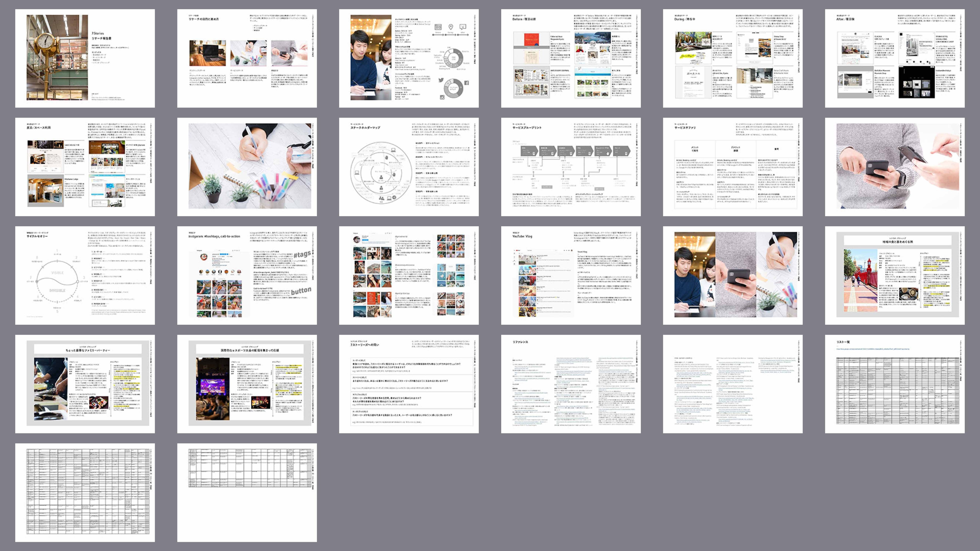Open the サービスサファリ table page
Image resolution: width=980 pixels, height=551 pixels.
pos(733,167)
